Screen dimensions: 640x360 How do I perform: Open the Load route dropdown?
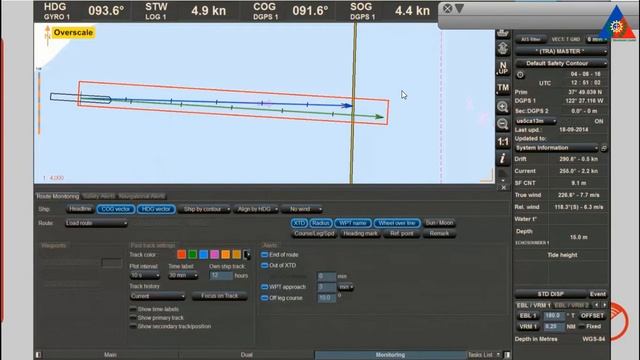tap(96, 223)
